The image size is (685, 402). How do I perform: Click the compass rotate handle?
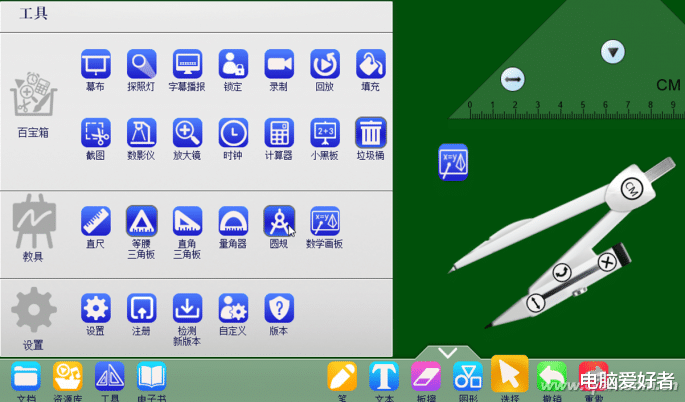coord(562,272)
